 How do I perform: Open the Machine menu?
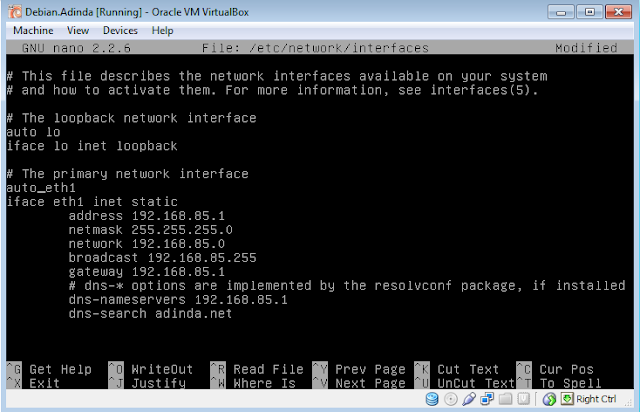coord(33,31)
